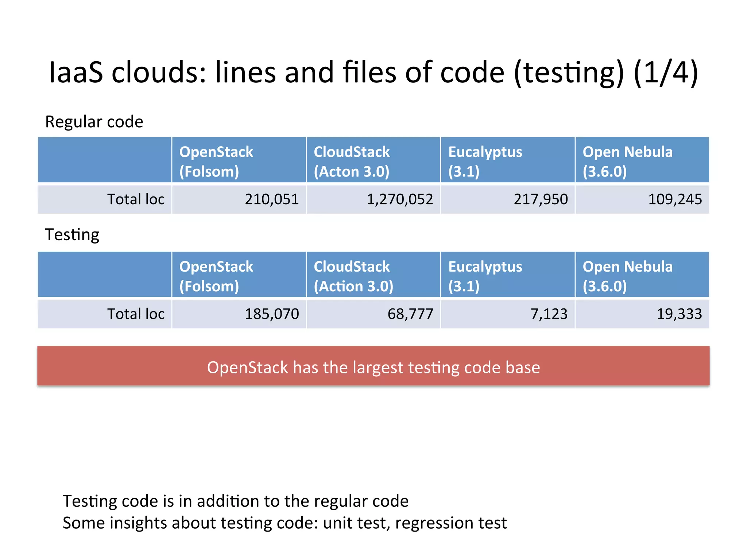
Task: Click the 7,123 testing value cell
Action: click(x=507, y=314)
